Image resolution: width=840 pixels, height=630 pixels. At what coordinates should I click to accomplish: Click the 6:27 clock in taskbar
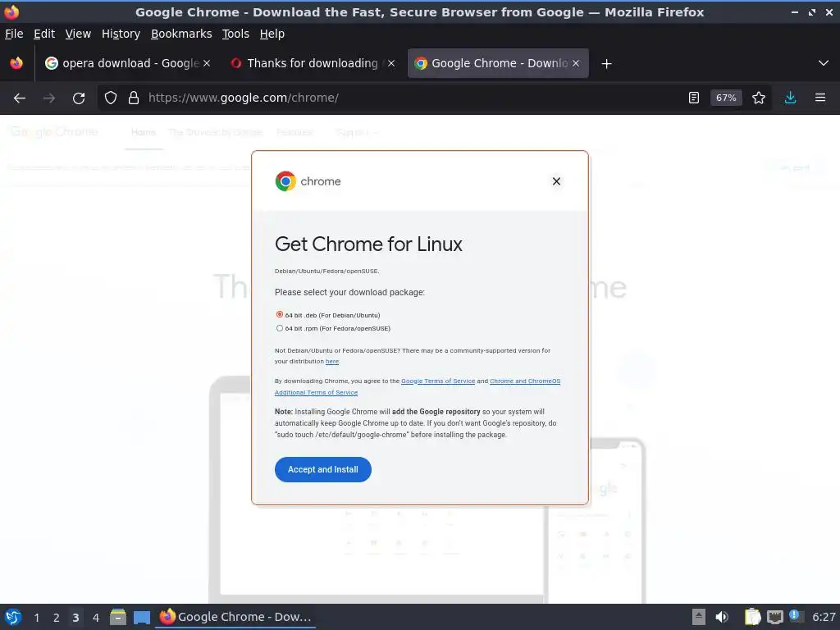[x=824, y=617]
